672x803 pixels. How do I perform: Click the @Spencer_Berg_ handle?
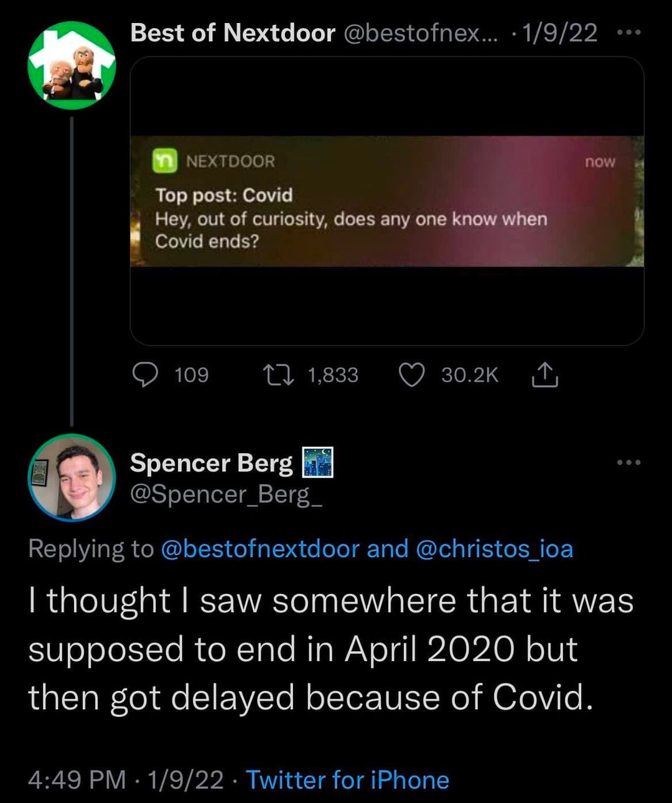coord(226,494)
